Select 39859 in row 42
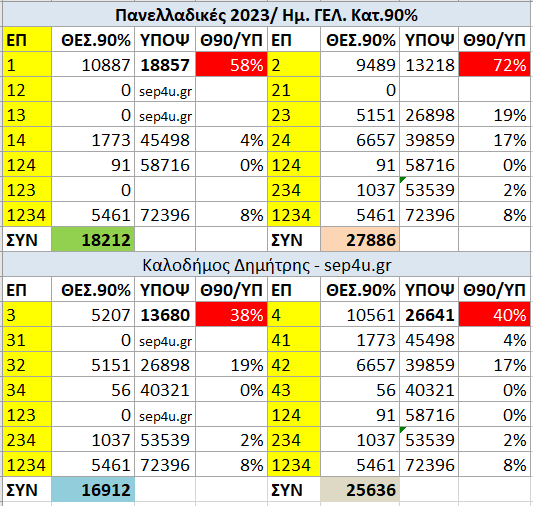Viewport: 533px width, 506px height. (429, 365)
